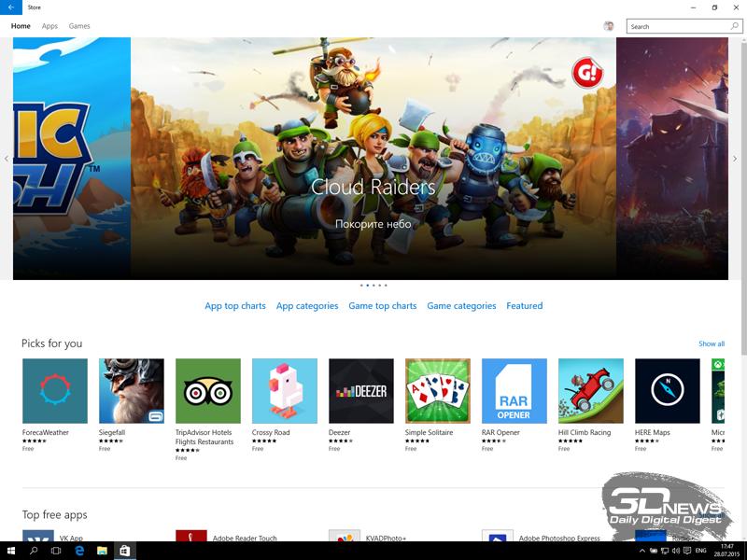Screen dimensions: 747x560
Task: Open the ForecaWeather app tile
Action: (55, 391)
